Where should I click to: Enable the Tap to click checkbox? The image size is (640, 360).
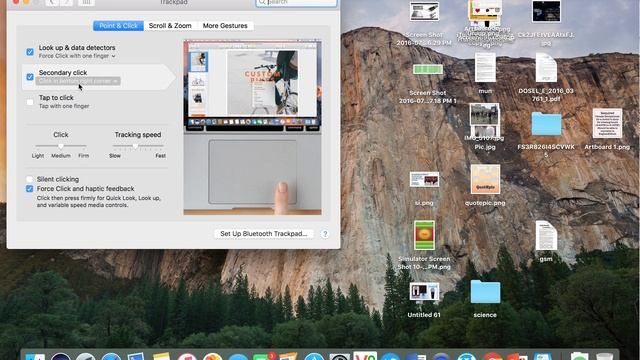pos(30,102)
